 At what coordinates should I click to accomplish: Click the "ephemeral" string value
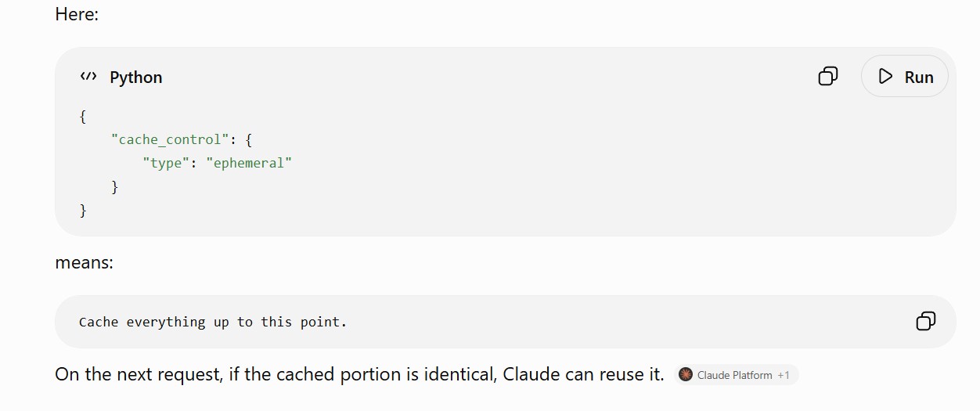coord(249,163)
